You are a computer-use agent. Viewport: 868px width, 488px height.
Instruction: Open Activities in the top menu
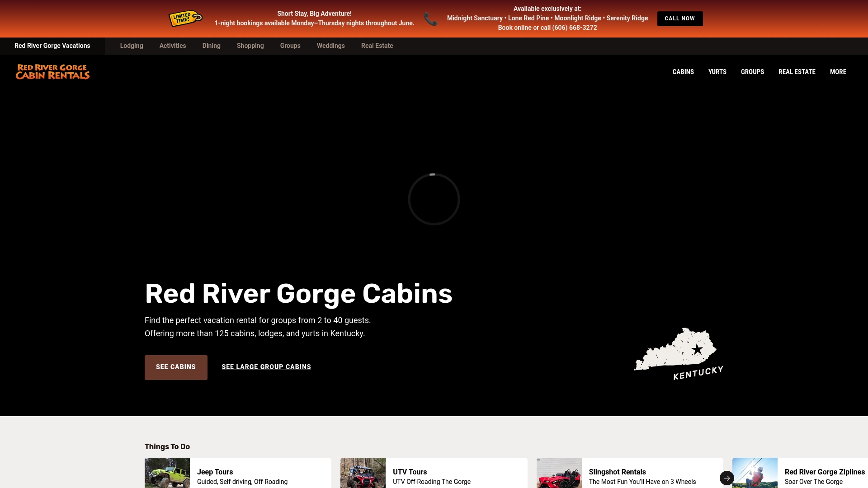[173, 46]
